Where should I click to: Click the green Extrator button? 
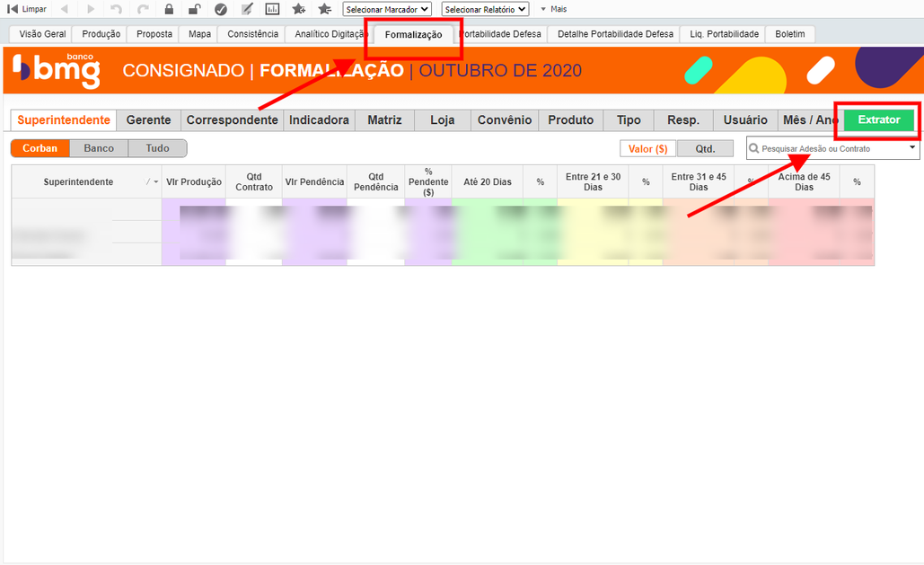pyautogui.click(x=878, y=119)
